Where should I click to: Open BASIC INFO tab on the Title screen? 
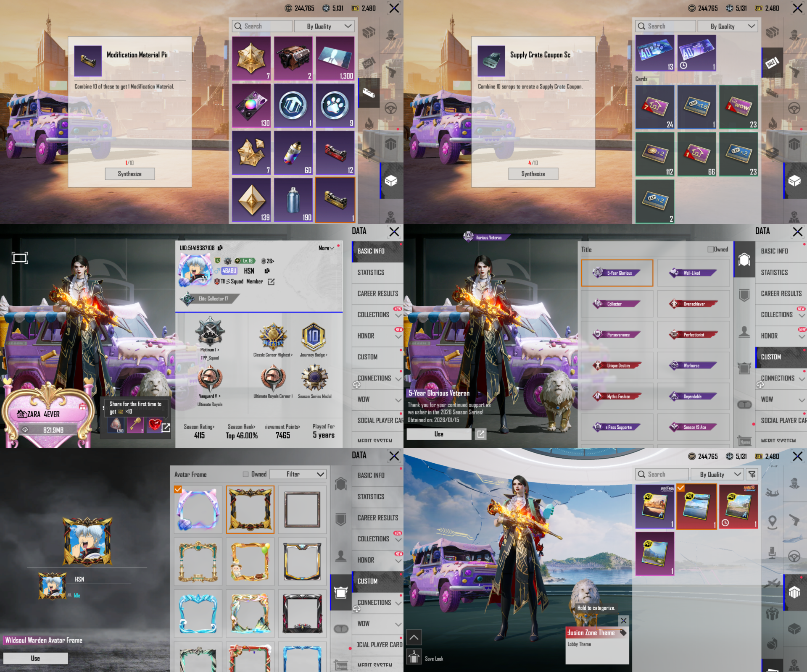tap(781, 251)
